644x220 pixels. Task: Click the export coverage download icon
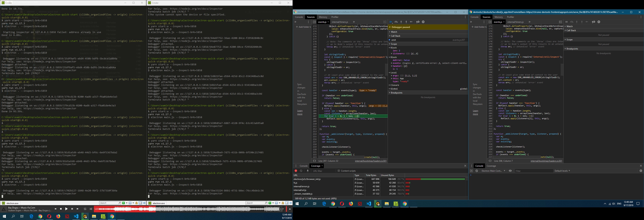[308, 171]
